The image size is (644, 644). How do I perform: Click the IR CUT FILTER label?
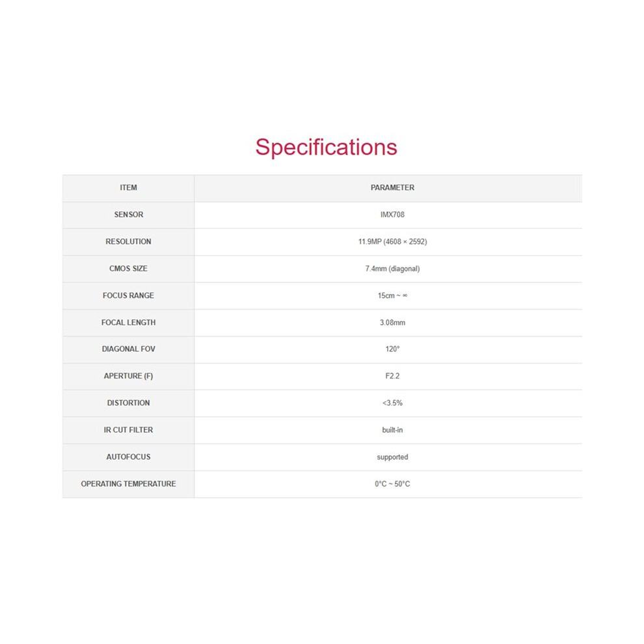click(x=129, y=430)
